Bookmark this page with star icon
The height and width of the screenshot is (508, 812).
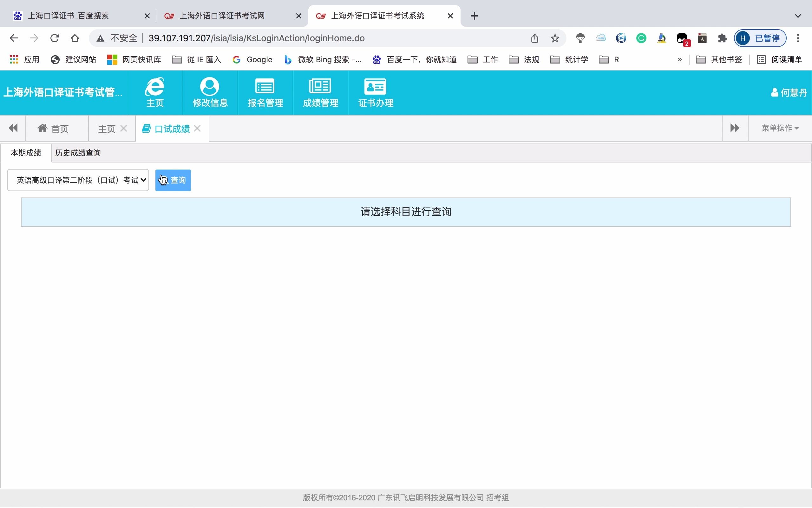click(555, 38)
